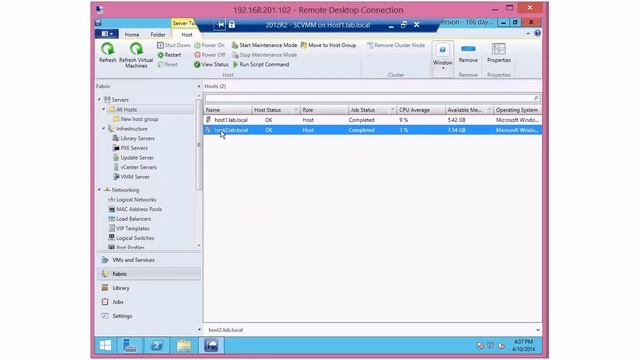
Task: Open the Window dropdown button
Action: click(442, 58)
